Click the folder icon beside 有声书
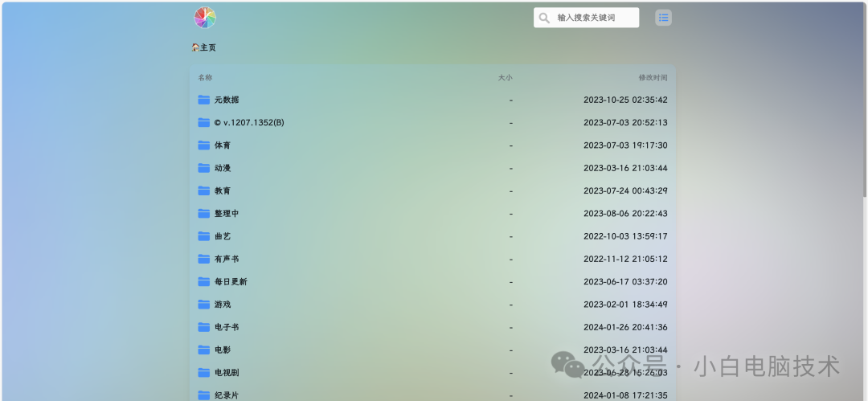This screenshot has height=401, width=868. pyautogui.click(x=203, y=259)
